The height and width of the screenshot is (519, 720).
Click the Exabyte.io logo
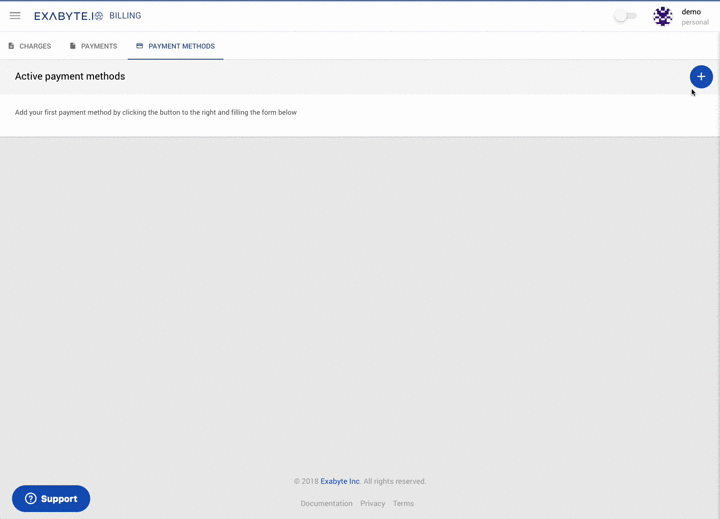coord(68,16)
